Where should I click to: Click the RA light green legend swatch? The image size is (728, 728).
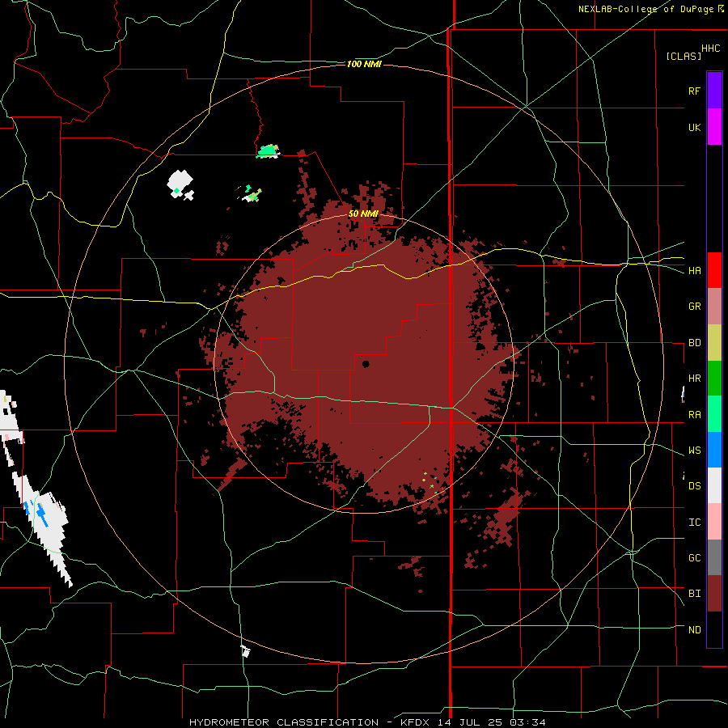[714, 414]
